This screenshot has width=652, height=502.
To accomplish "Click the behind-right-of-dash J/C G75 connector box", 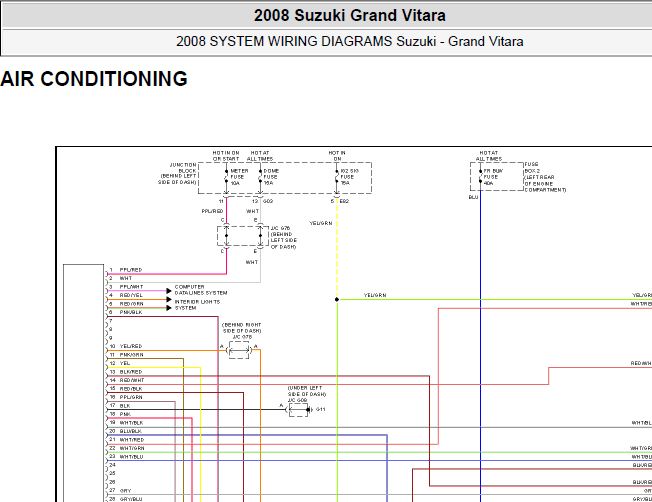I will click(x=239, y=351).
